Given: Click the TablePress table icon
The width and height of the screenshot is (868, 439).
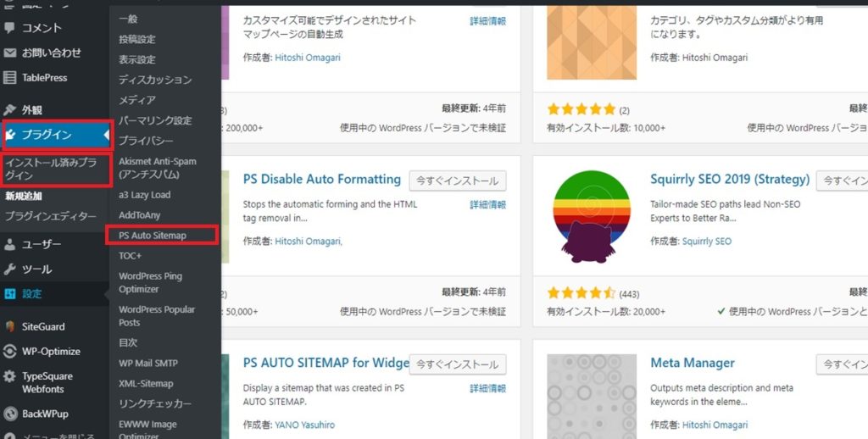Looking at the screenshot, I should [9, 77].
